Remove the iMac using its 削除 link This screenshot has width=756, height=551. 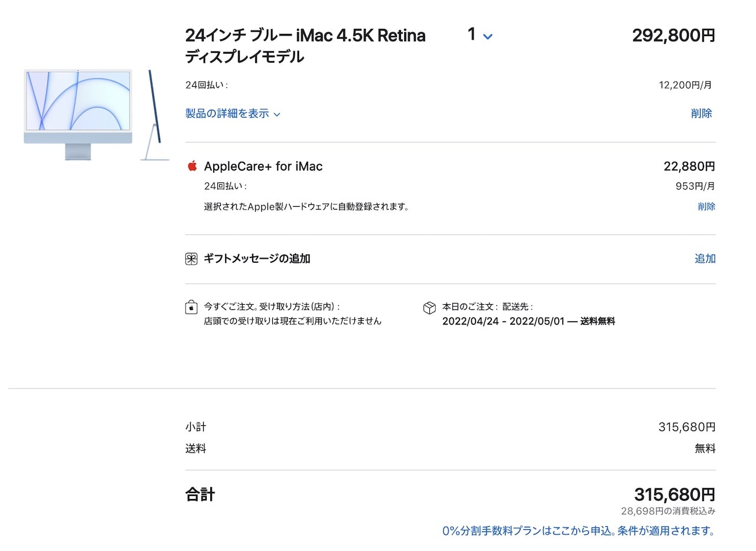pos(701,113)
